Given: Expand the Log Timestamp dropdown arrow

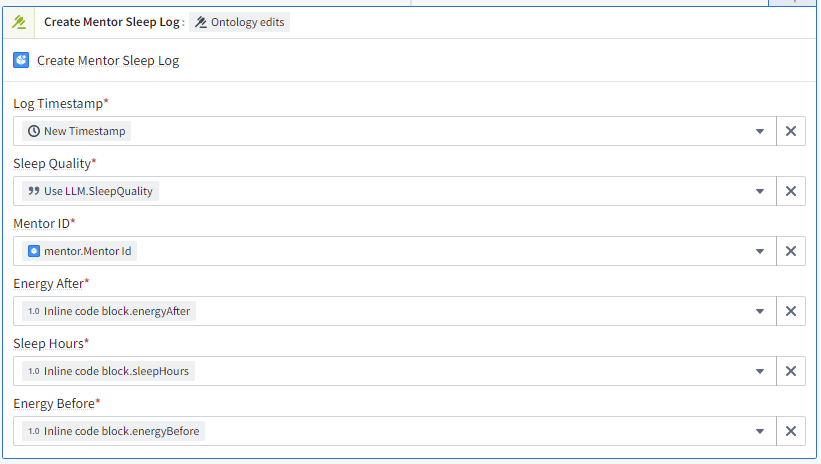Looking at the screenshot, I should [x=761, y=131].
